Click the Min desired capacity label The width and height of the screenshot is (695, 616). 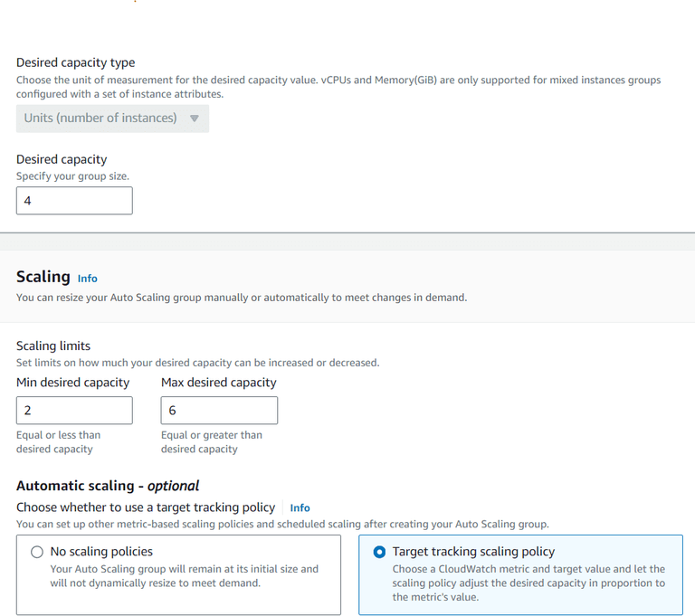[72, 383]
